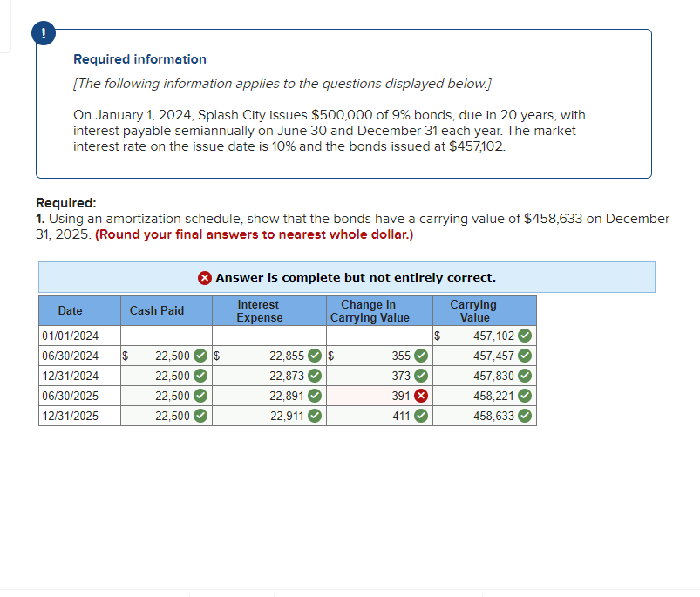Click the green check next to 458,221
Image resolution: width=700 pixels, height=597 pixels.
coord(525,396)
